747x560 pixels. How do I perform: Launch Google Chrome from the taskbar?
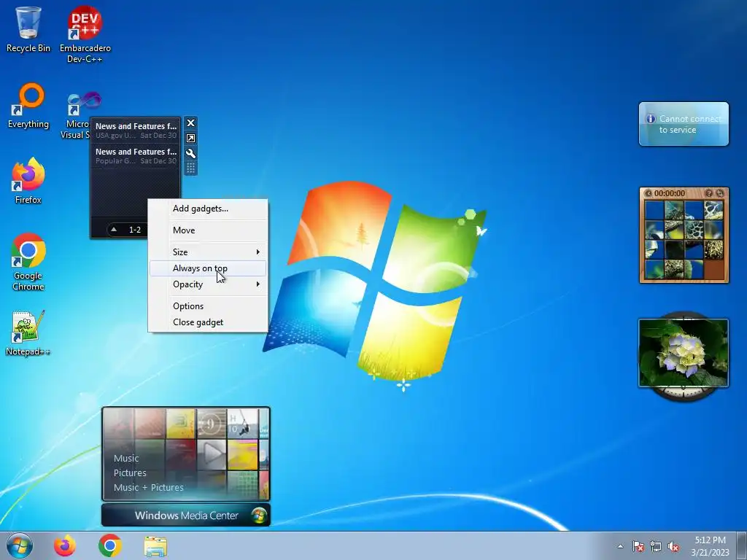(x=110, y=545)
